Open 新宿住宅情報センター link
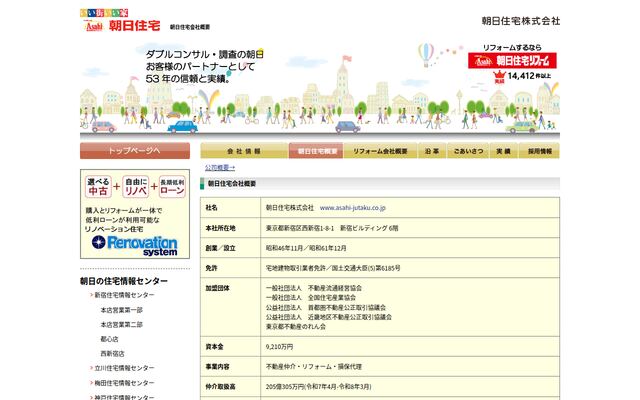 point(124,295)
